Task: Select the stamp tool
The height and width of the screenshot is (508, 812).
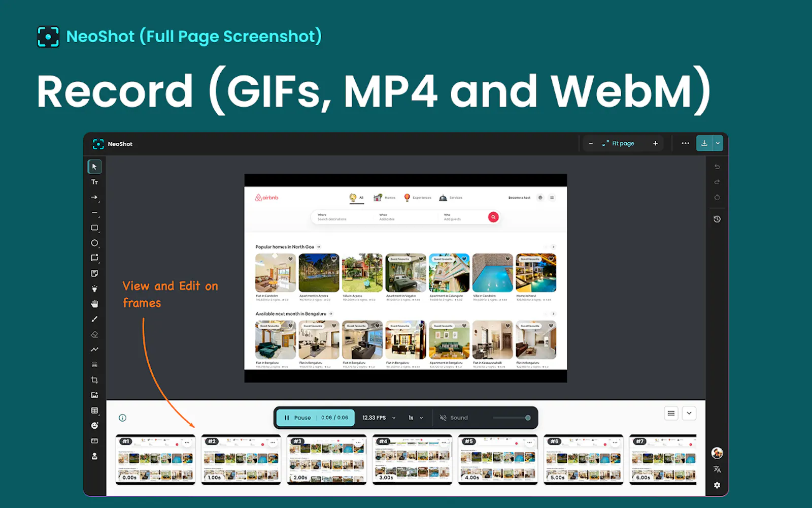Action: (x=94, y=456)
